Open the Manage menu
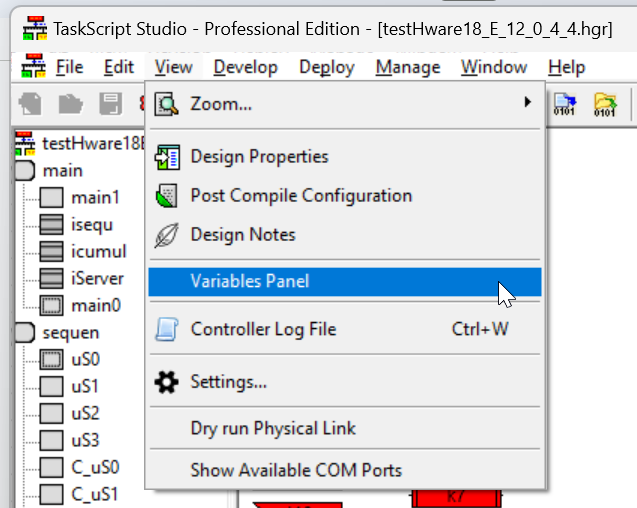 (x=408, y=67)
